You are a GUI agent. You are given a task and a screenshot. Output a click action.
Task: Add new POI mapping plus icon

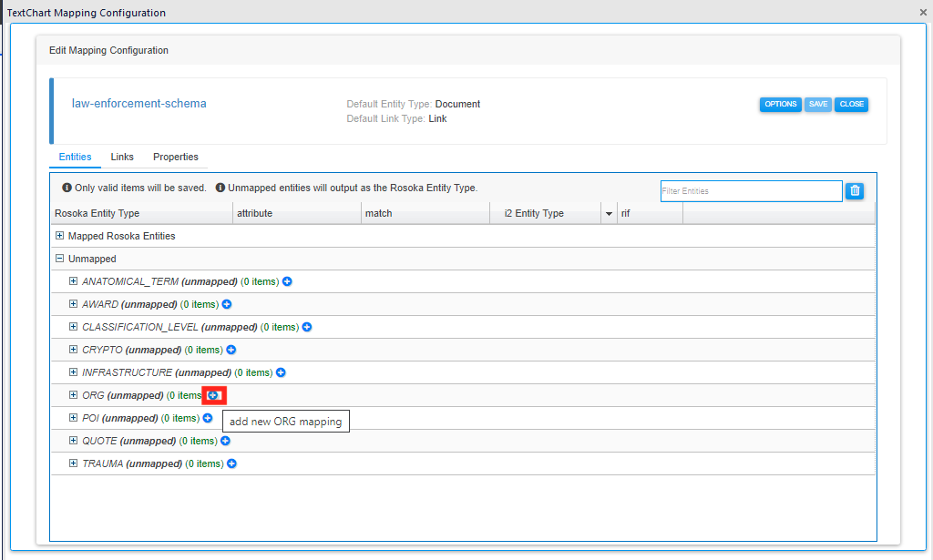click(x=208, y=418)
